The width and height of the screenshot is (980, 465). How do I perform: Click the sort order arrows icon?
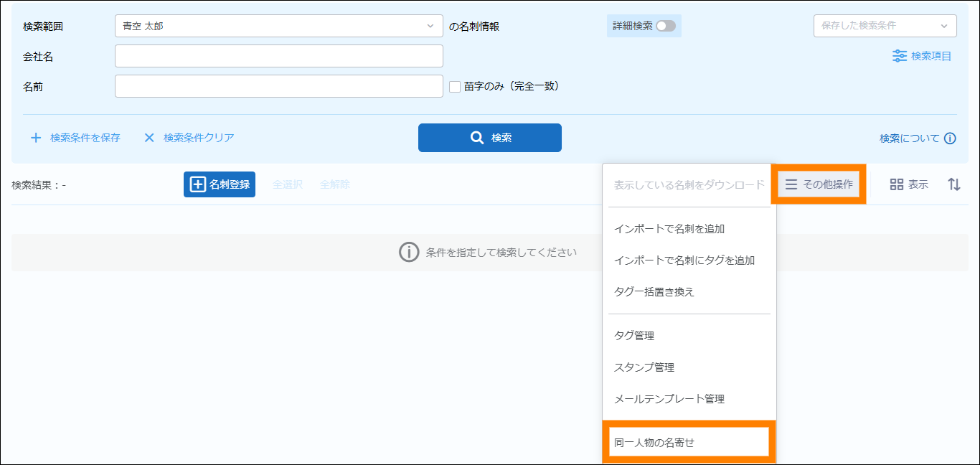pos(953,184)
